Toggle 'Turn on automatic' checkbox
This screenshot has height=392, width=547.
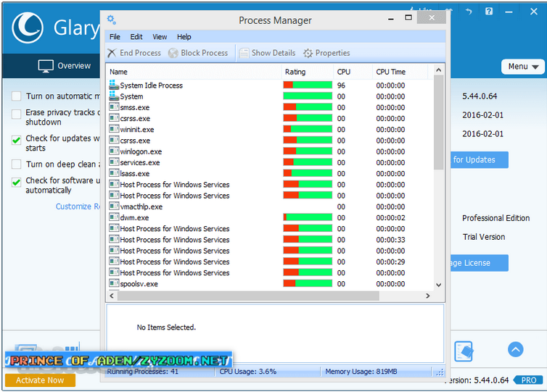pyautogui.click(x=17, y=96)
